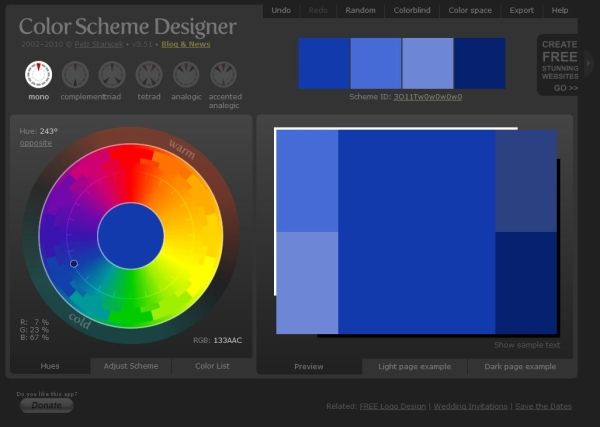This screenshot has width=600, height=427.
Task: Open the Export menu
Action: (x=521, y=10)
